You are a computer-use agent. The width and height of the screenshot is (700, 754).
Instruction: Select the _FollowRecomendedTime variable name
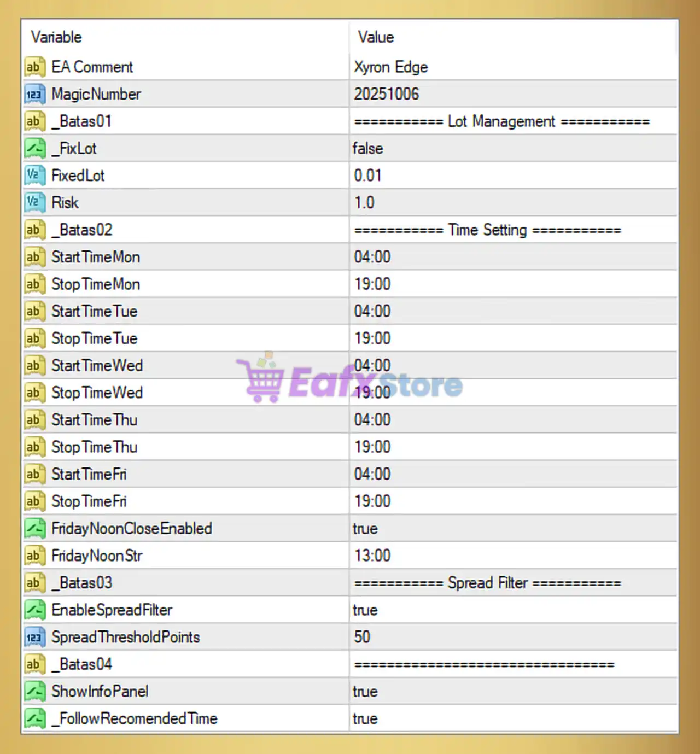135,718
